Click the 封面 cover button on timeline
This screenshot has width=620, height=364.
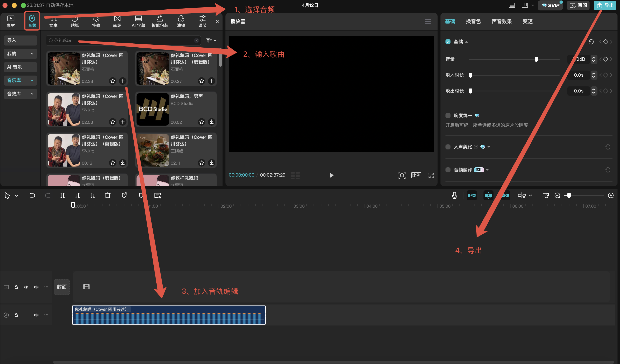(62, 287)
